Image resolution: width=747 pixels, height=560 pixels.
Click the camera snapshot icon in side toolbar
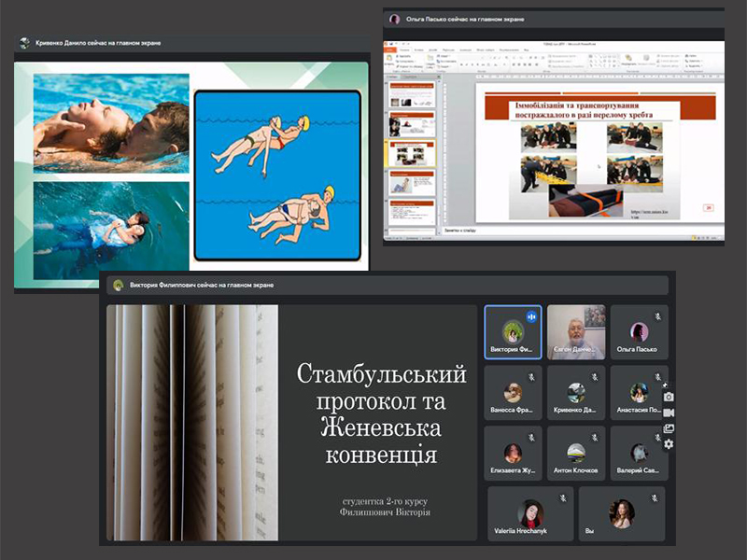pyautogui.click(x=669, y=397)
